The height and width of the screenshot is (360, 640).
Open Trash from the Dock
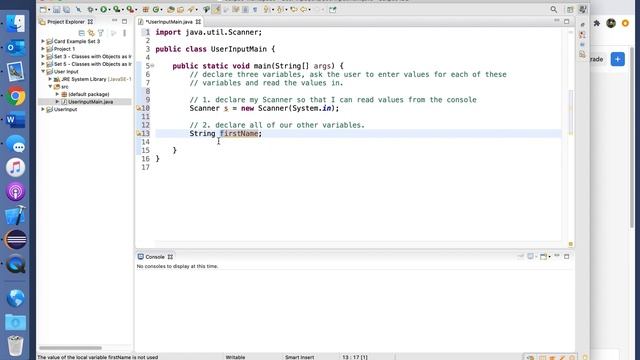(x=16, y=345)
